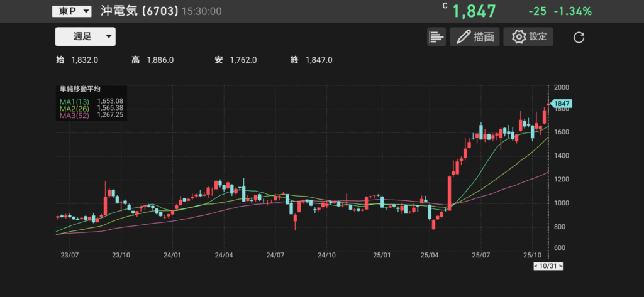The height and width of the screenshot is (297, 644).
Task: Click the 1847 current price tag on axis
Action: pos(560,104)
